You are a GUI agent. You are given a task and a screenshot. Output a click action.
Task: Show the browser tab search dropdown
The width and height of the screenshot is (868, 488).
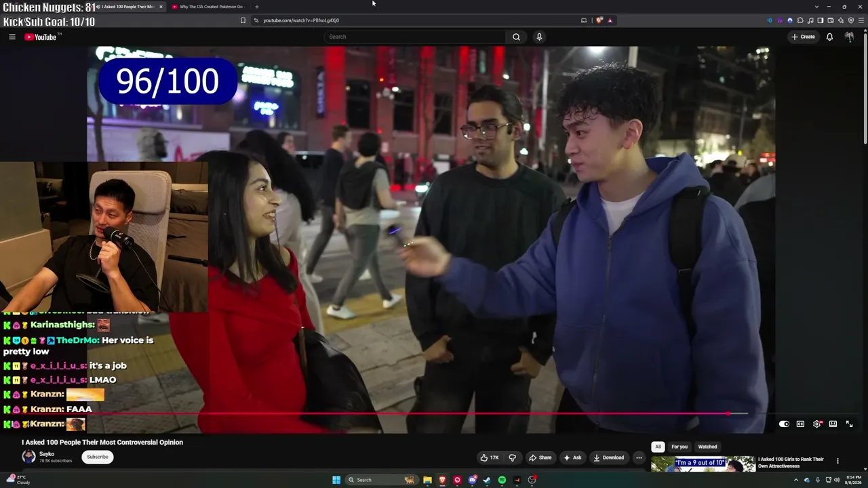click(x=816, y=7)
